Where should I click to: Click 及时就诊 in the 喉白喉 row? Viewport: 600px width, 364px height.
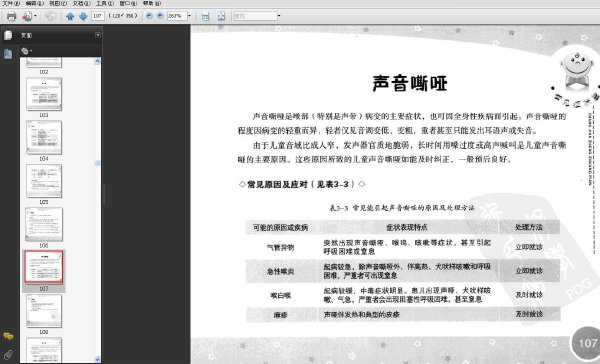point(529,295)
